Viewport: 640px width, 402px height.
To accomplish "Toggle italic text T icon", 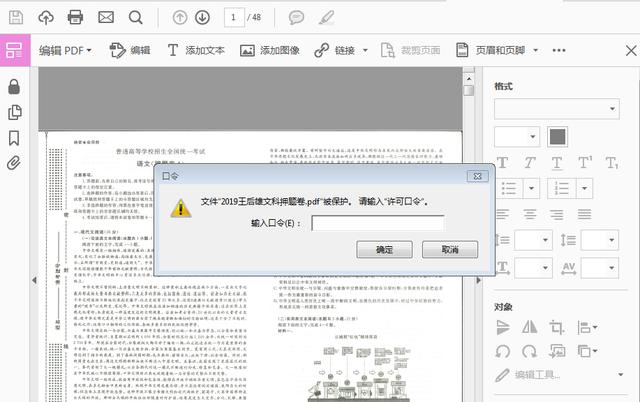I will (x=530, y=162).
